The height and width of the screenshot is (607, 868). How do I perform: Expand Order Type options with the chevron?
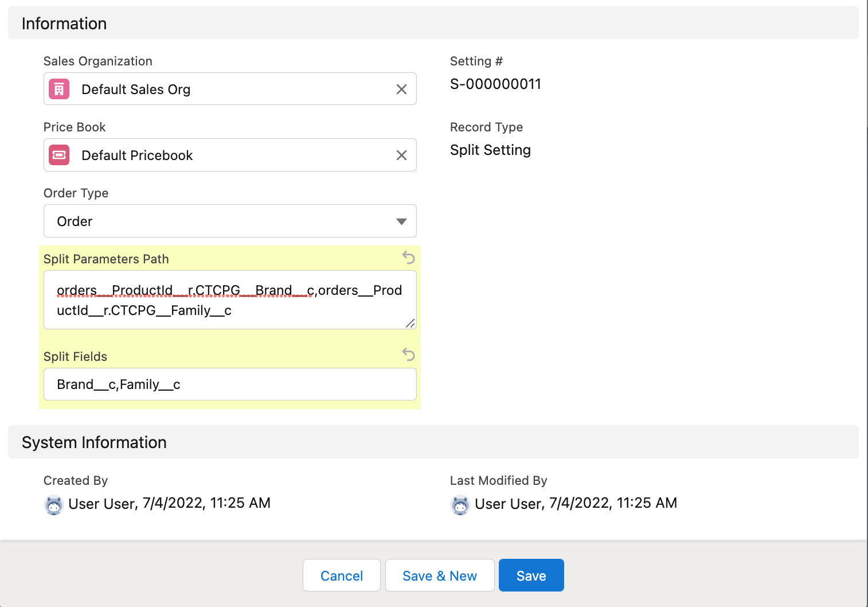click(401, 221)
